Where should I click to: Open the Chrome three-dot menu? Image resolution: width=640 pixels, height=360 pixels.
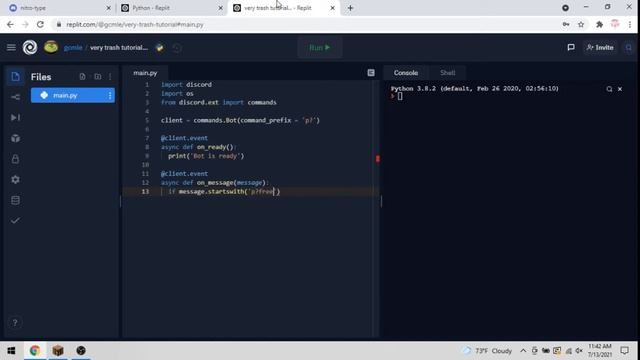(630, 24)
